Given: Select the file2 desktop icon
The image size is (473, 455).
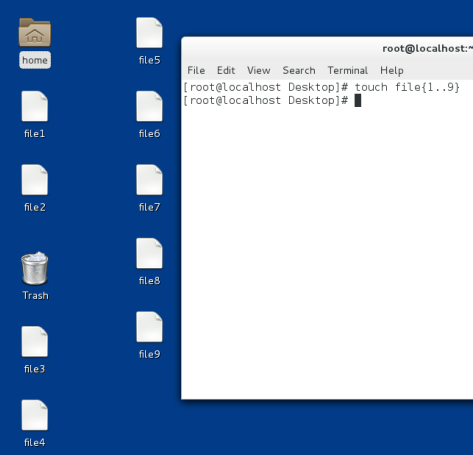Looking at the screenshot, I should [35, 180].
